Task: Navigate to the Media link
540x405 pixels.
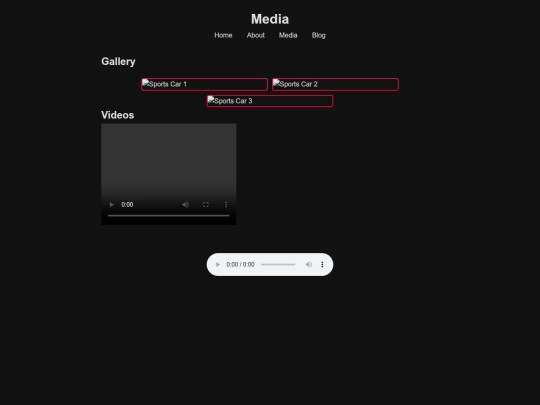Action: point(288,35)
